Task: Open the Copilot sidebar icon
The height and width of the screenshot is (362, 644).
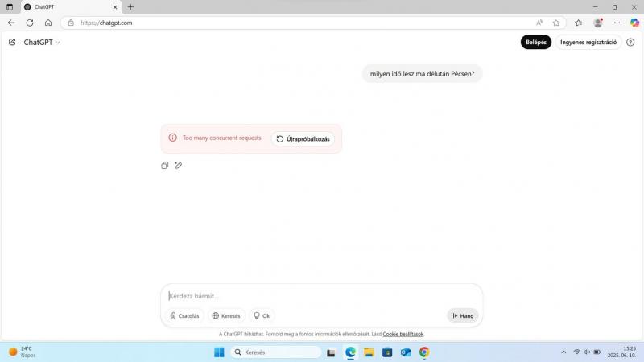Action: [x=634, y=23]
